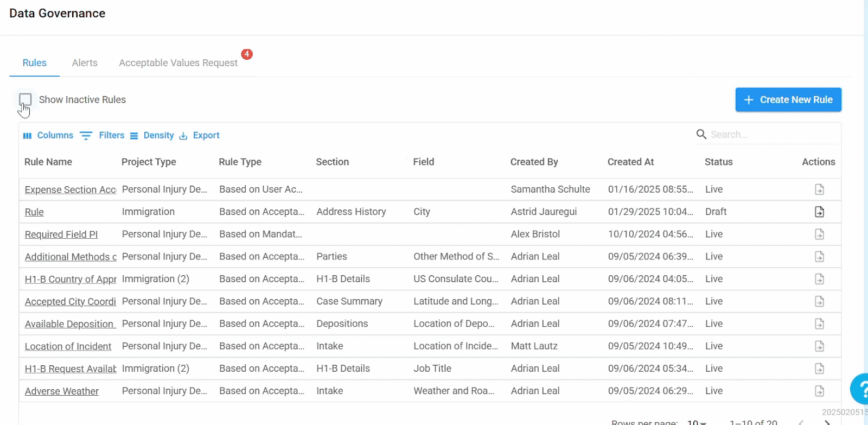Open the Columns selector
The image size is (868, 425).
48,135
